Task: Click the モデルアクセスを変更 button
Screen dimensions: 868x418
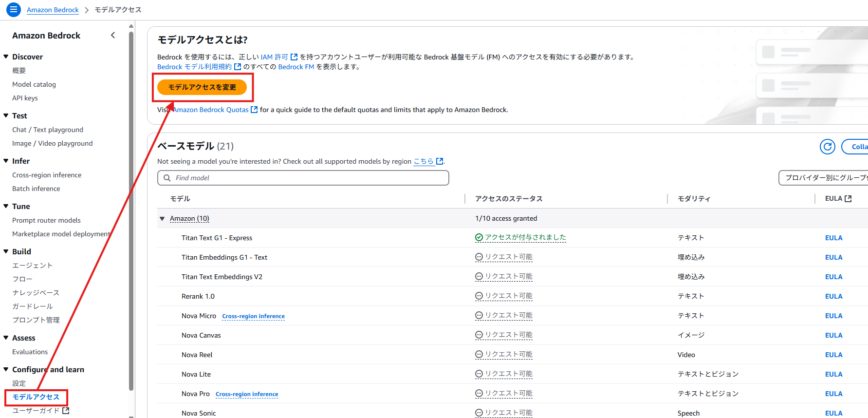Action: click(202, 87)
